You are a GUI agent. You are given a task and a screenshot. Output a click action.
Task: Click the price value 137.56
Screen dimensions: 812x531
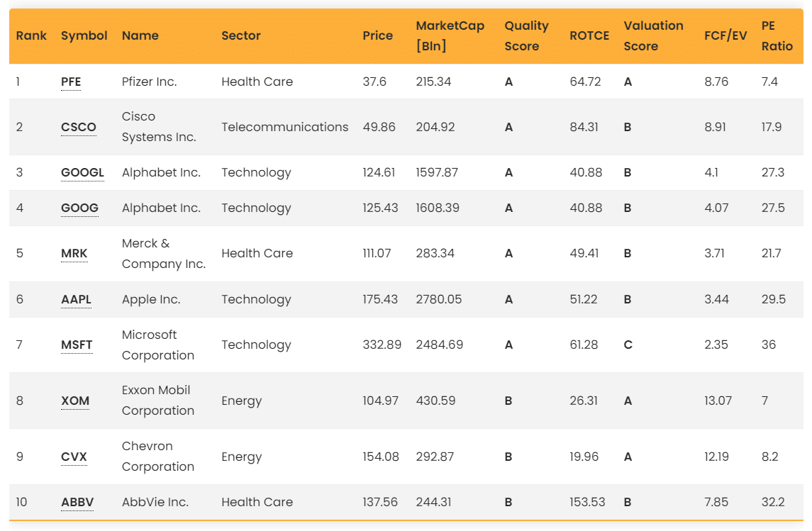(380, 503)
